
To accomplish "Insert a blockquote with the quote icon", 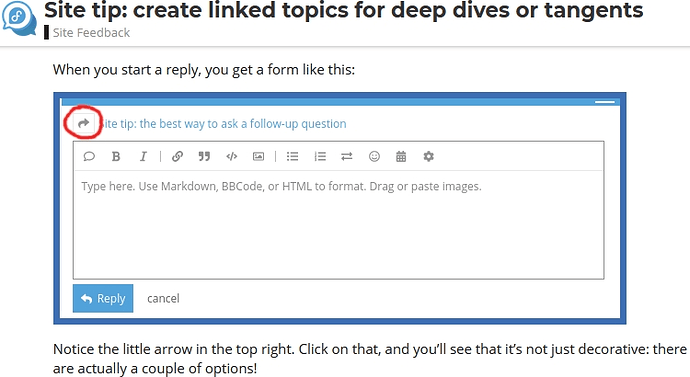I will click(x=204, y=157).
